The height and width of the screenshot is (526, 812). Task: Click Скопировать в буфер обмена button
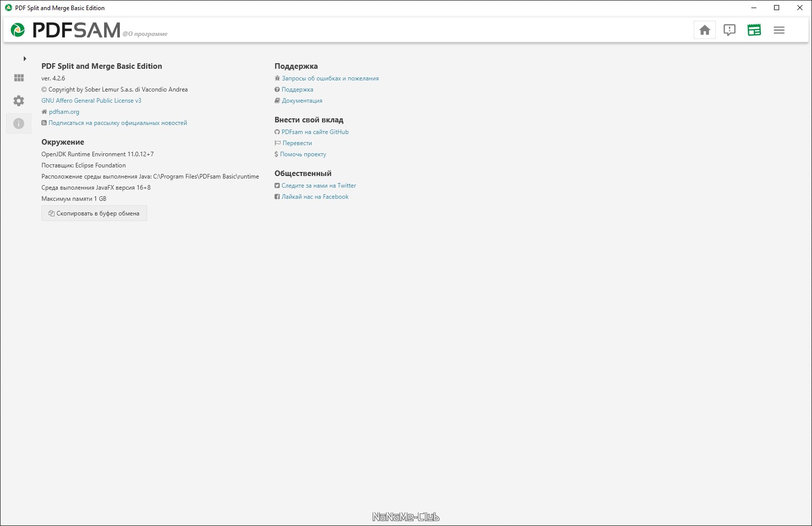point(94,213)
